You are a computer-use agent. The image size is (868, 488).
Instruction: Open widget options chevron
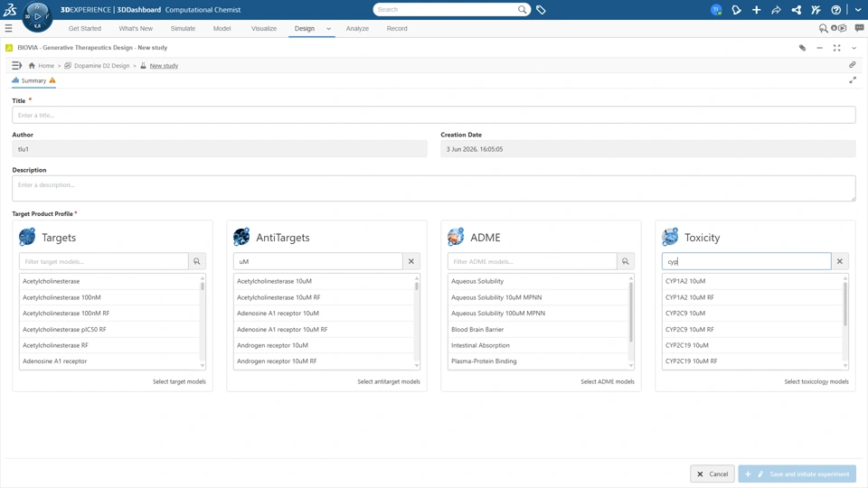tap(854, 48)
